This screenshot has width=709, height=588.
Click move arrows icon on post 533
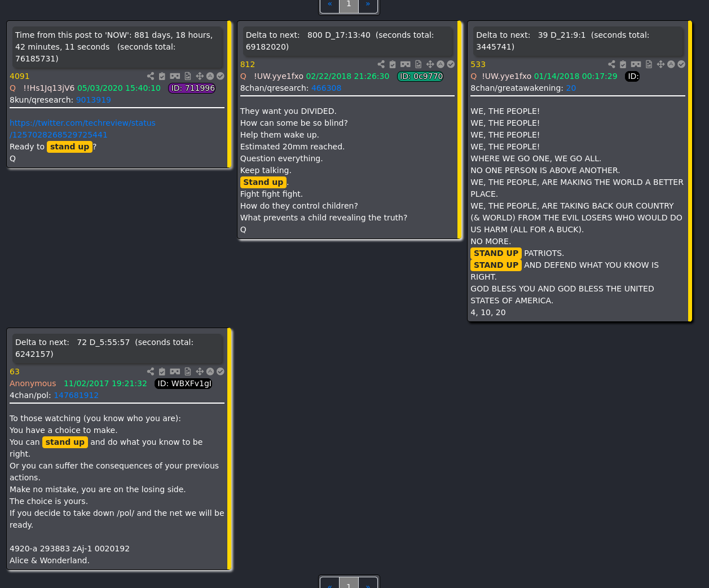(x=661, y=64)
